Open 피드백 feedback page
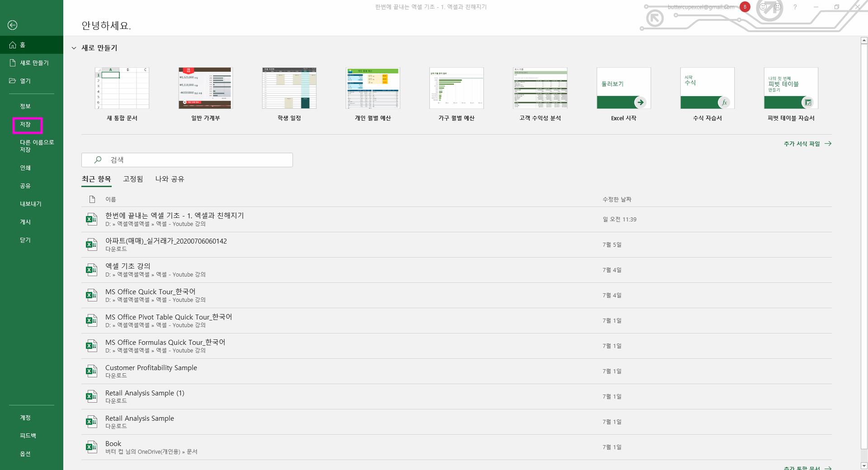The width and height of the screenshot is (868, 470). [32, 436]
